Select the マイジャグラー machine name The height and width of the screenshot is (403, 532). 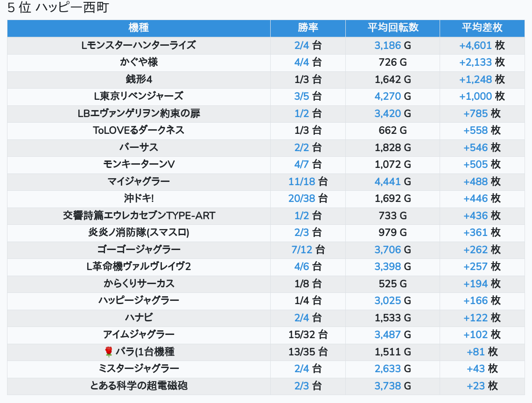[x=139, y=181]
